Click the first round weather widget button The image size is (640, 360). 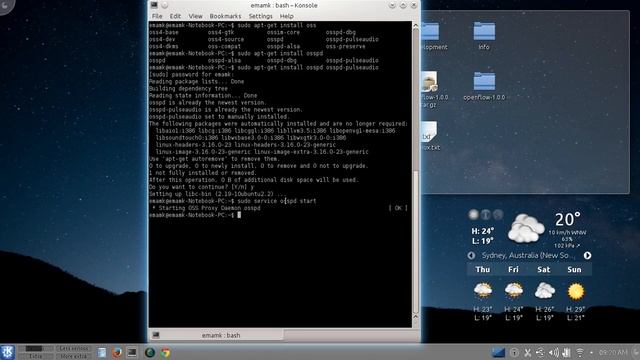pos(473,214)
